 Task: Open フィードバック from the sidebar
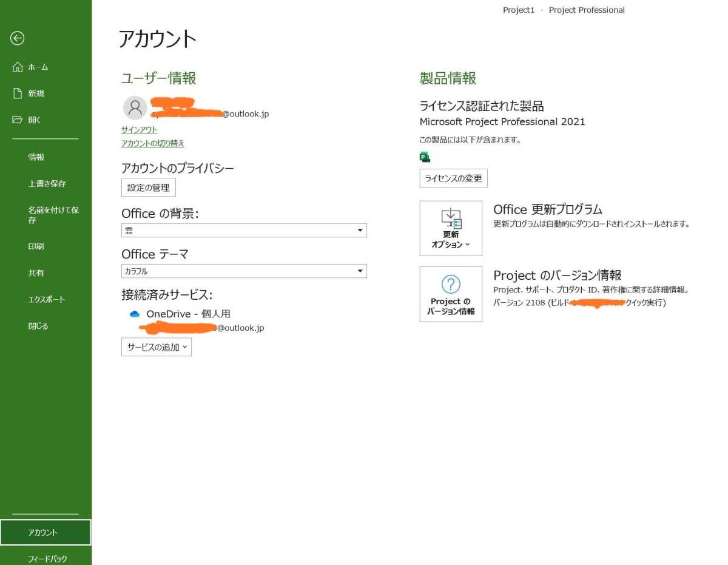click(x=47, y=558)
